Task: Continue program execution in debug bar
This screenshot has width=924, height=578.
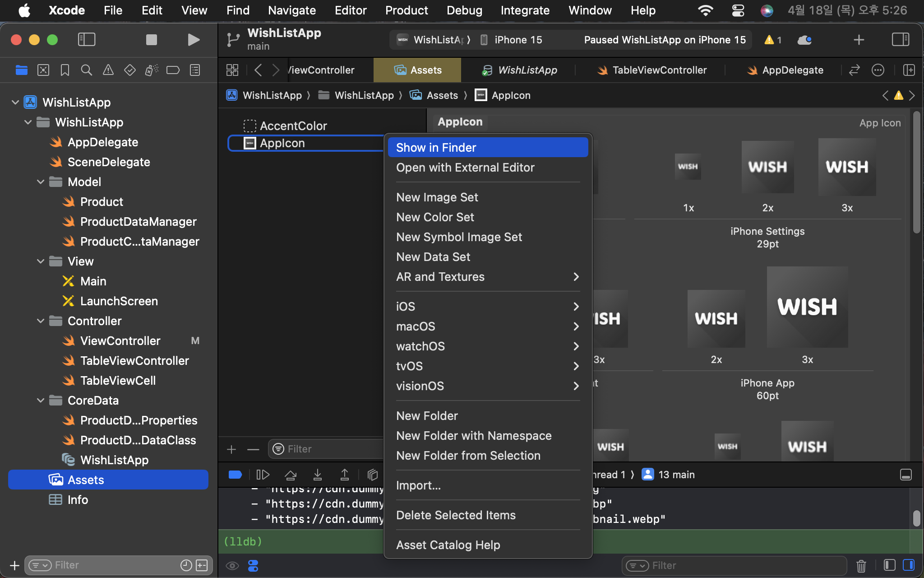Action: 263,475
